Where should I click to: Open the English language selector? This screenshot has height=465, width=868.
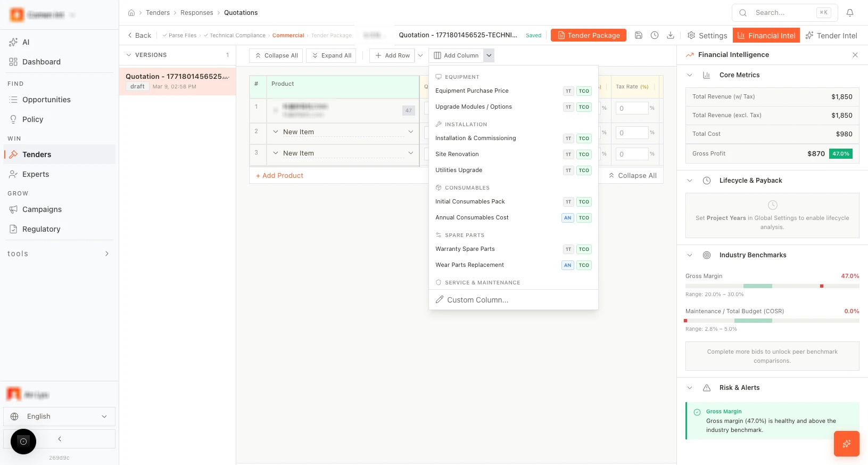click(59, 417)
